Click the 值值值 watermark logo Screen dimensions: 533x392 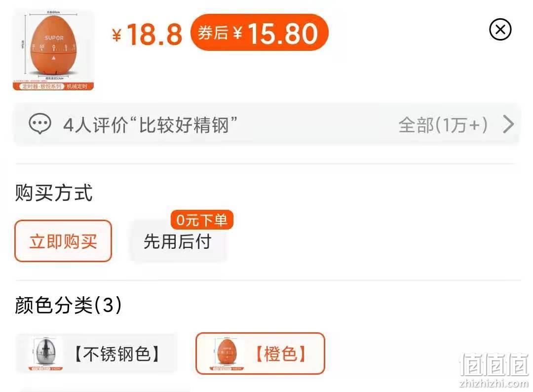click(494, 365)
